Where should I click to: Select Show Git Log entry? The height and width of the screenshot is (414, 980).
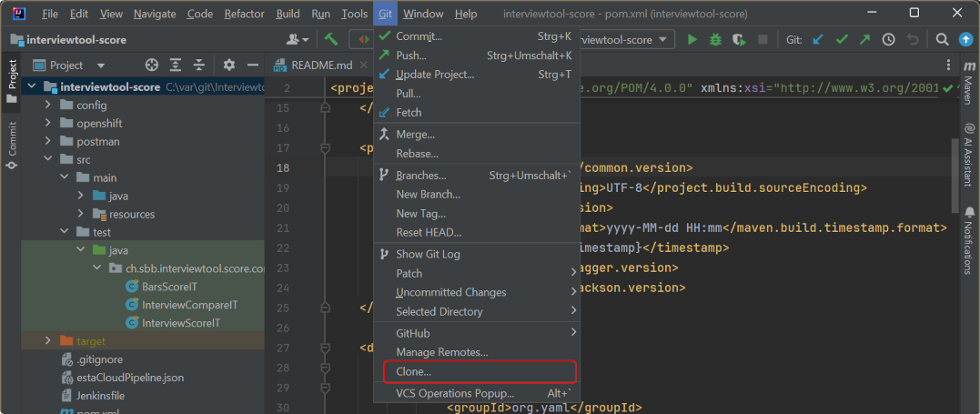point(477,254)
